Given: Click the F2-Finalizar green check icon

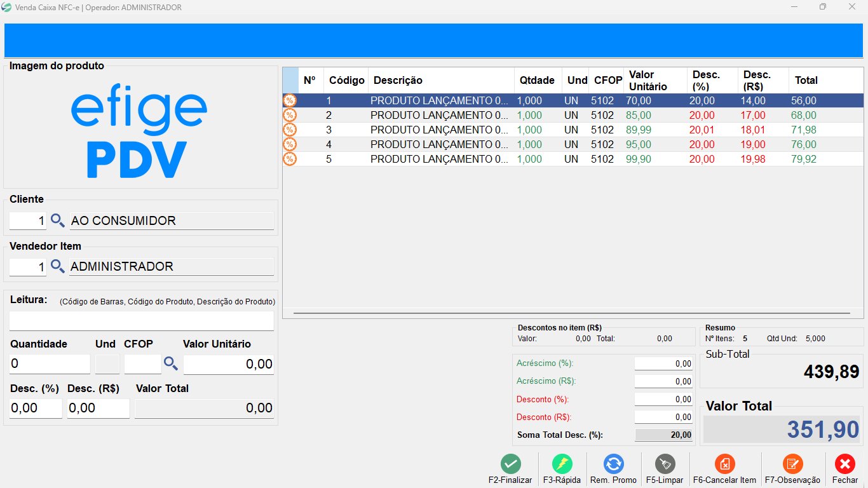Looking at the screenshot, I should click(x=511, y=463).
